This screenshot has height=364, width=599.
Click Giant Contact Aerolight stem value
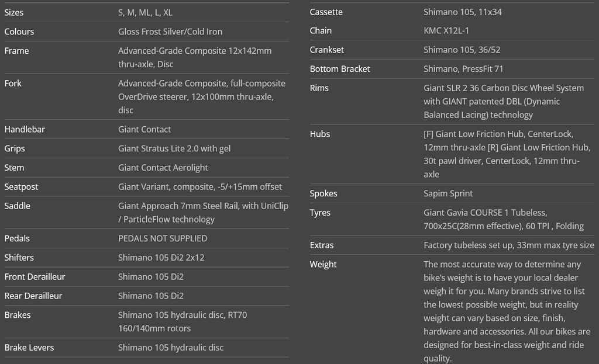coord(163,168)
